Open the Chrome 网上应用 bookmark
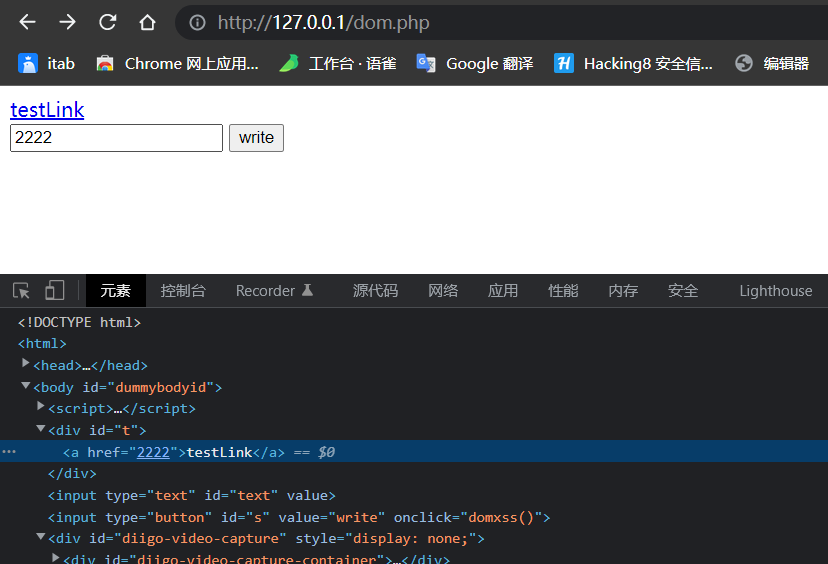 pos(177,63)
